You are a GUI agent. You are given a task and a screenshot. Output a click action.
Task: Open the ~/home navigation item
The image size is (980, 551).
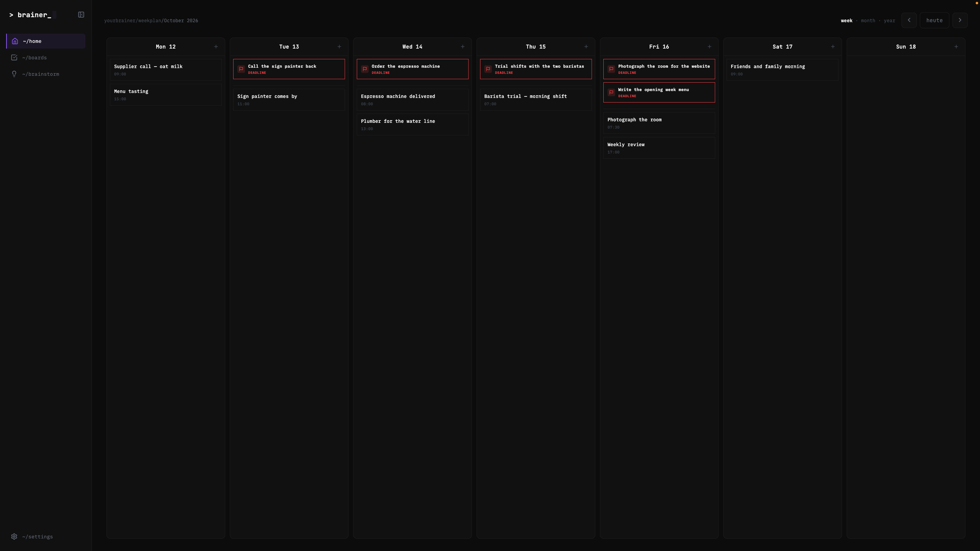pyautogui.click(x=46, y=41)
